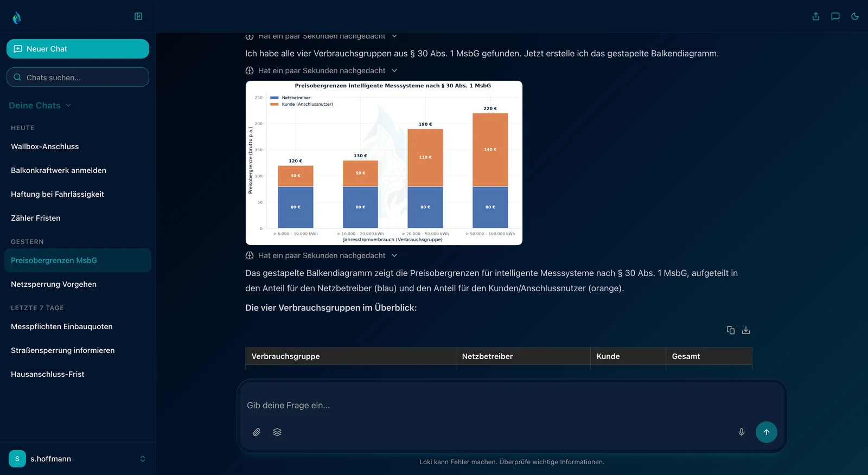868x475 pixels.
Task: Activate microphone voice input
Action: pos(742,432)
